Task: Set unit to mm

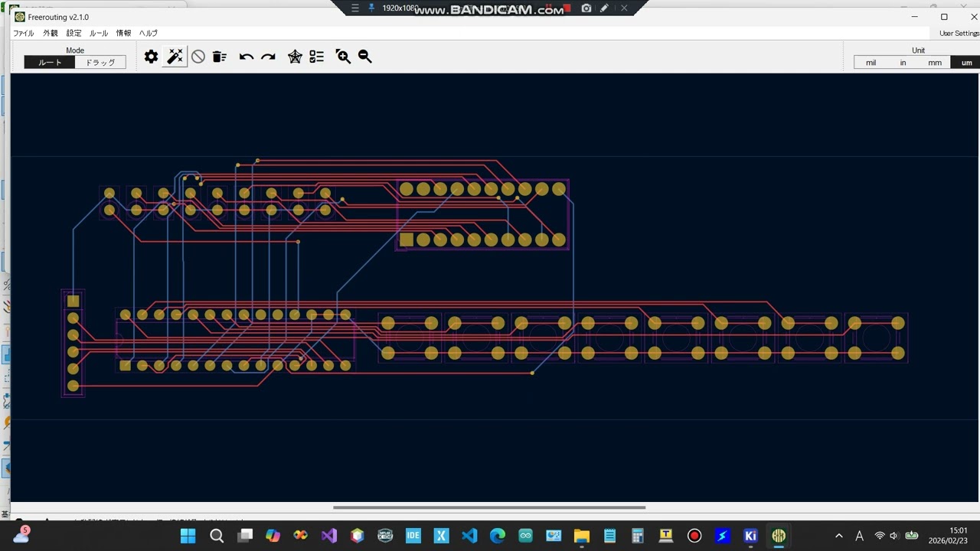Action: tap(935, 63)
